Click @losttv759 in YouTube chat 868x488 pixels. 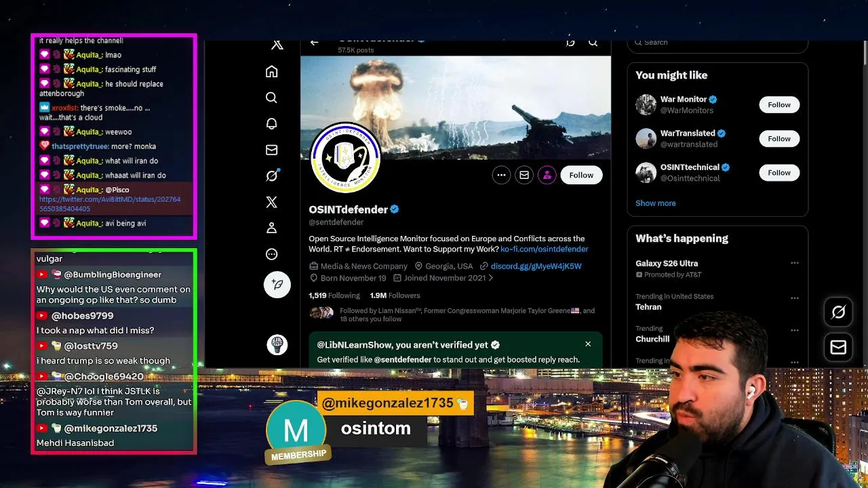tap(91, 346)
